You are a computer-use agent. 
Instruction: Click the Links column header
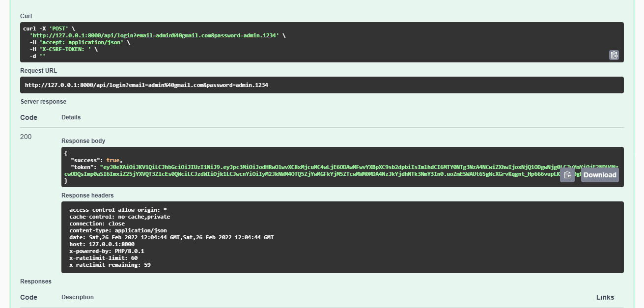click(x=605, y=297)
